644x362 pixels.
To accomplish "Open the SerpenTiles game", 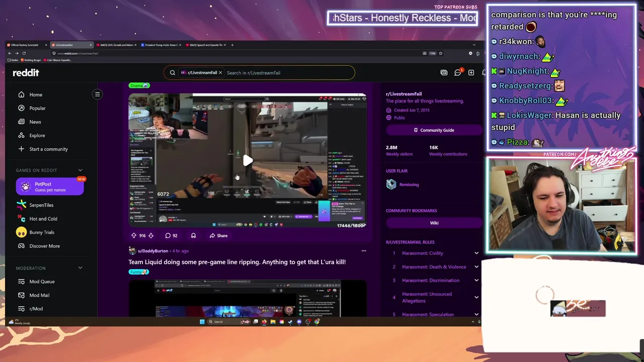I will [41, 205].
